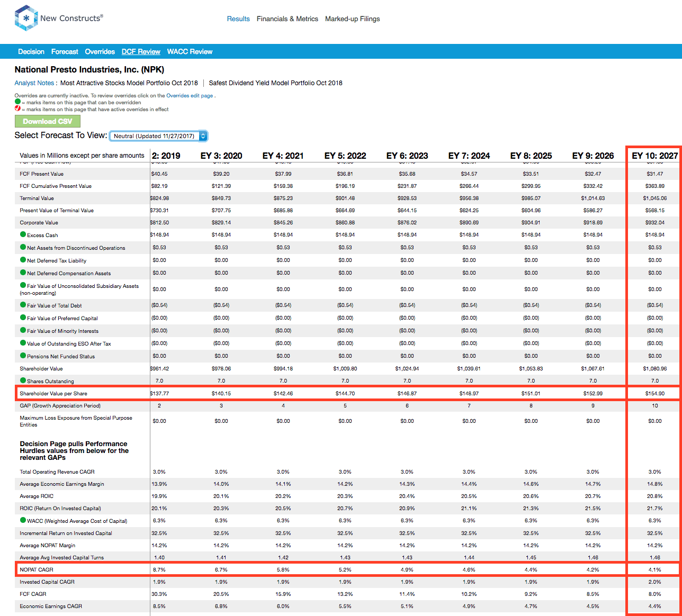Image resolution: width=682 pixels, height=616 pixels.
Task: Click the Average Economic Earnings Margin label
Action: point(62,484)
